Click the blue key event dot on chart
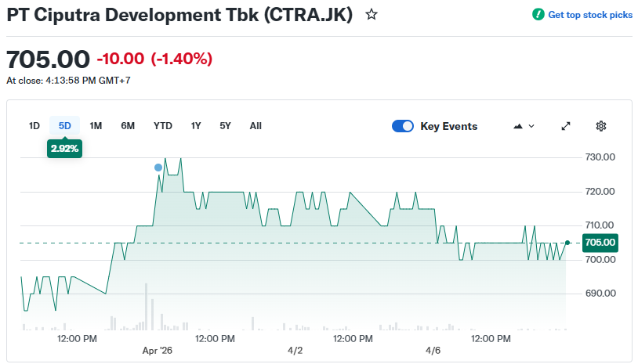The height and width of the screenshot is (364, 638). tap(158, 168)
